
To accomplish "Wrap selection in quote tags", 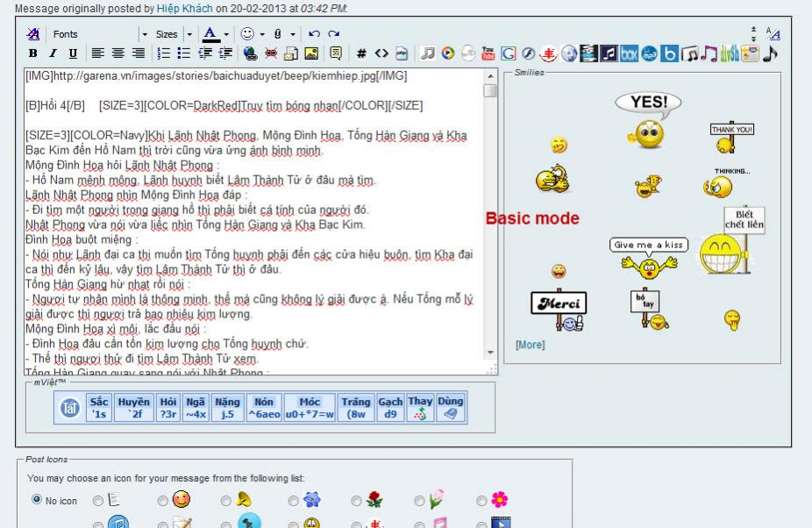I will point(335,54).
